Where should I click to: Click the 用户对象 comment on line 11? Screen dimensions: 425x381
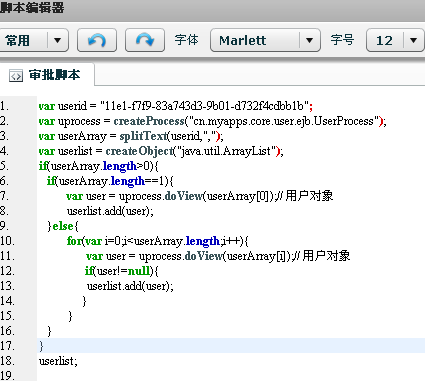tap(326, 256)
